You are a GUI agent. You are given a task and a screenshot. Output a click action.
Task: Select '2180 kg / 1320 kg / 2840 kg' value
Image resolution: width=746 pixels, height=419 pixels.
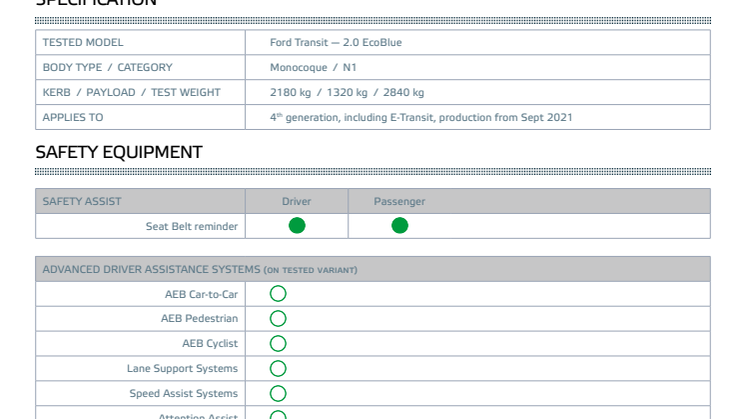[347, 92]
